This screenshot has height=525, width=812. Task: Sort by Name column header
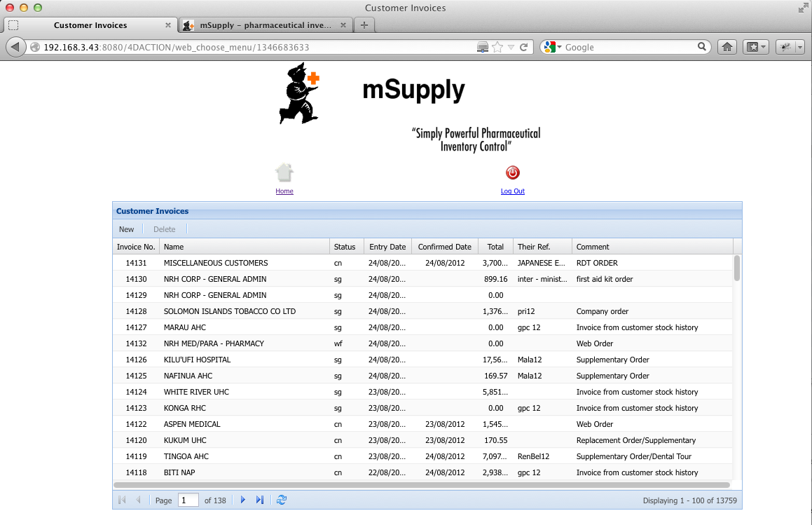[245, 247]
